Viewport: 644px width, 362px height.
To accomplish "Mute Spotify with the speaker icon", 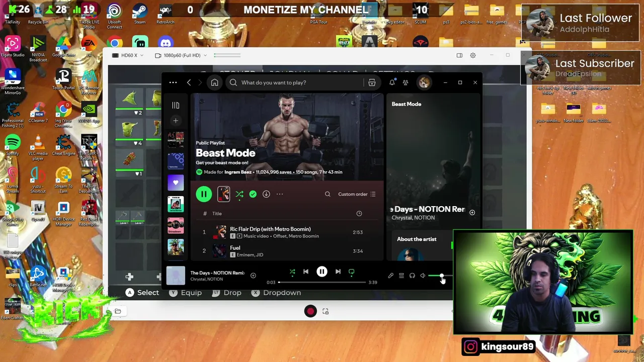I will (423, 276).
